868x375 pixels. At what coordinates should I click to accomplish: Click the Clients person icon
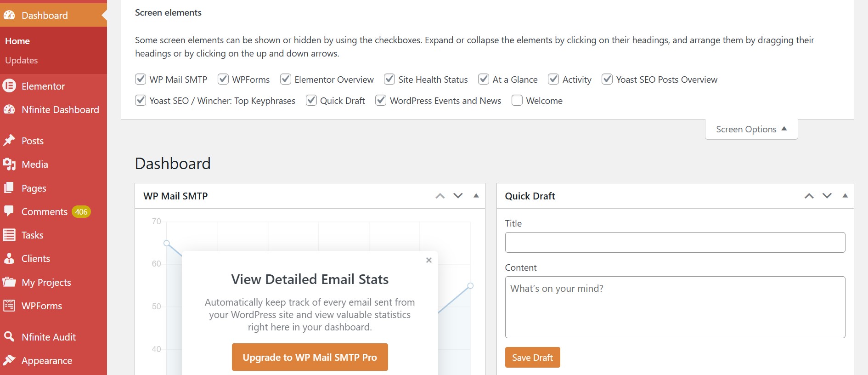[x=9, y=258]
